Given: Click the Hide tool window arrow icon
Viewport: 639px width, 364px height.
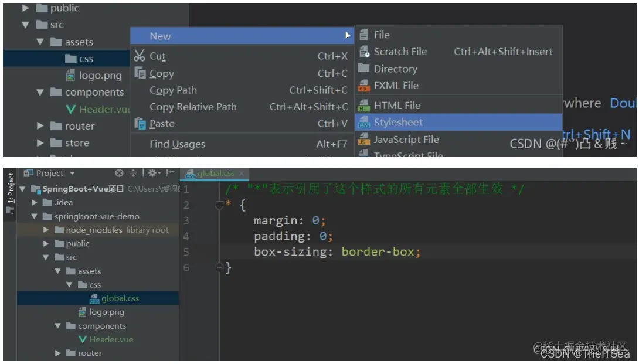Looking at the screenshot, I should [x=170, y=173].
